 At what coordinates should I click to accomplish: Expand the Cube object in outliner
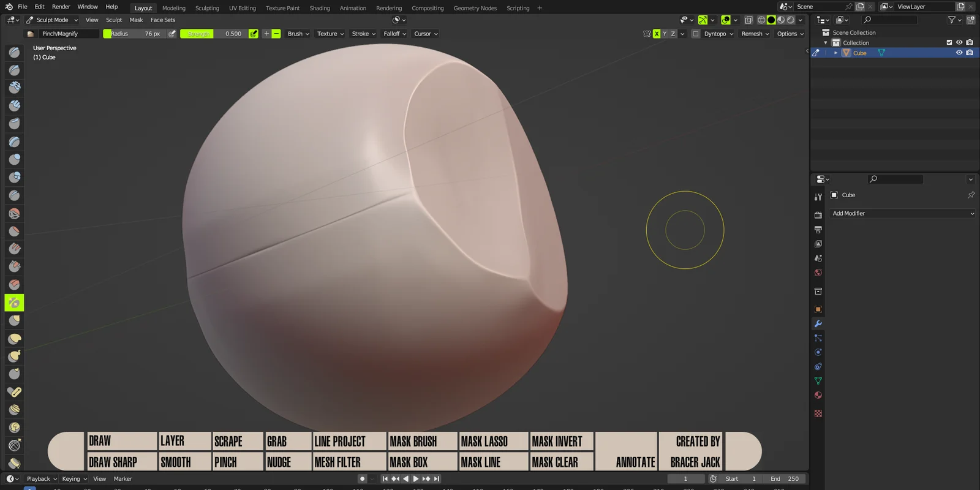coord(835,53)
